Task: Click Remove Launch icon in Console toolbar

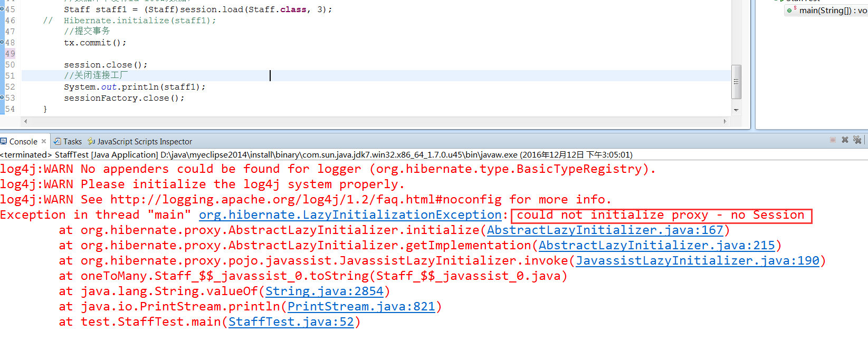Action: pos(845,140)
